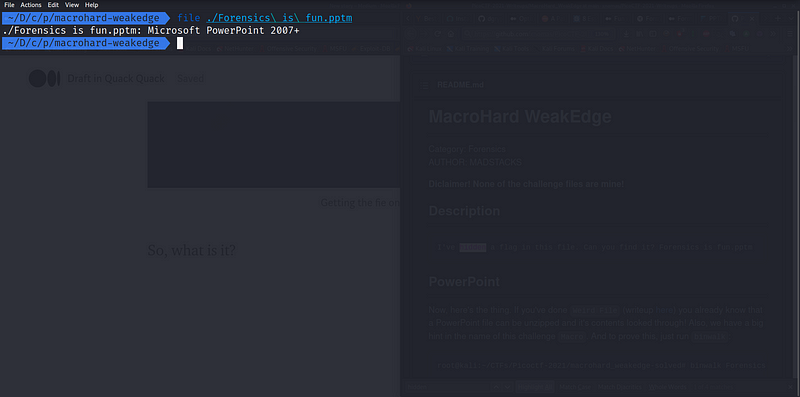The image size is (800, 397).
Task: Click the file command output line
Action: pyautogui.click(x=151, y=31)
